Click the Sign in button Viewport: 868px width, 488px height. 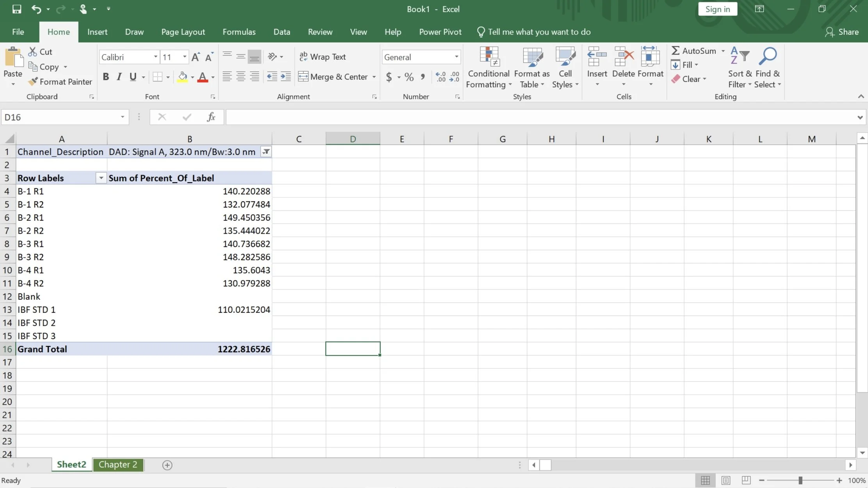coord(717,9)
